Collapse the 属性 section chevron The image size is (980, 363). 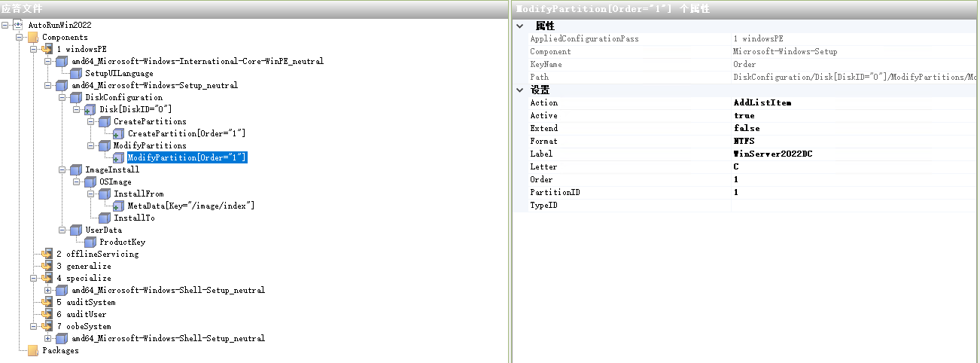(x=520, y=26)
